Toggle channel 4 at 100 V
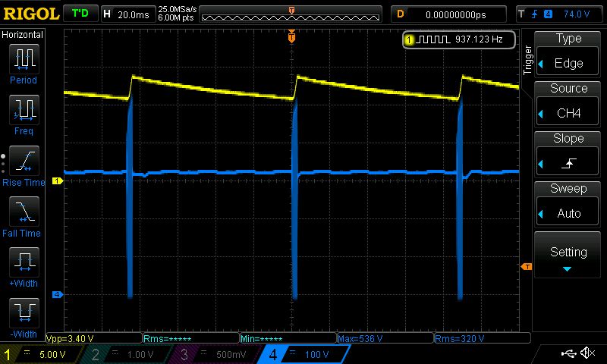The width and height of the screenshot is (607, 364). pos(304,354)
